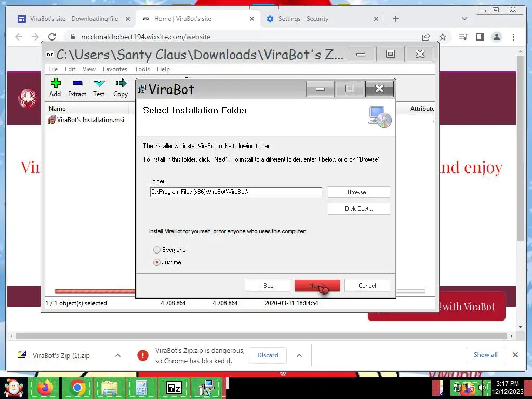Click into the installation Folder path field
532x399 pixels.
[x=236, y=192]
